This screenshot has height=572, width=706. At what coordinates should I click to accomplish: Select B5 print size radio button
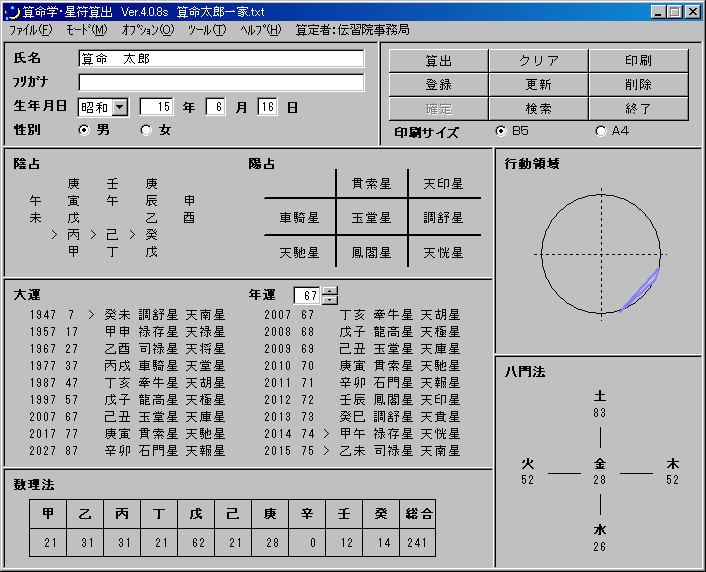(x=501, y=131)
